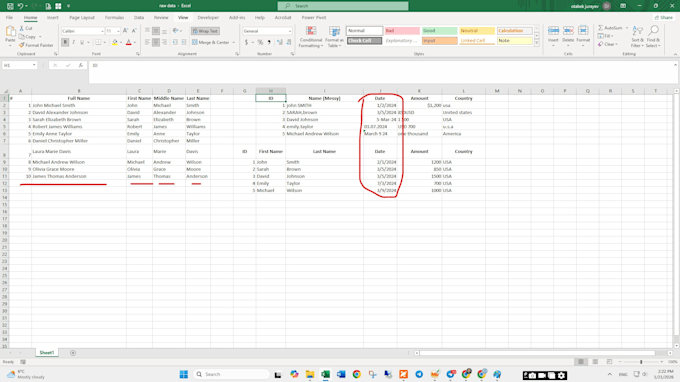Click the Share button

coord(664,18)
